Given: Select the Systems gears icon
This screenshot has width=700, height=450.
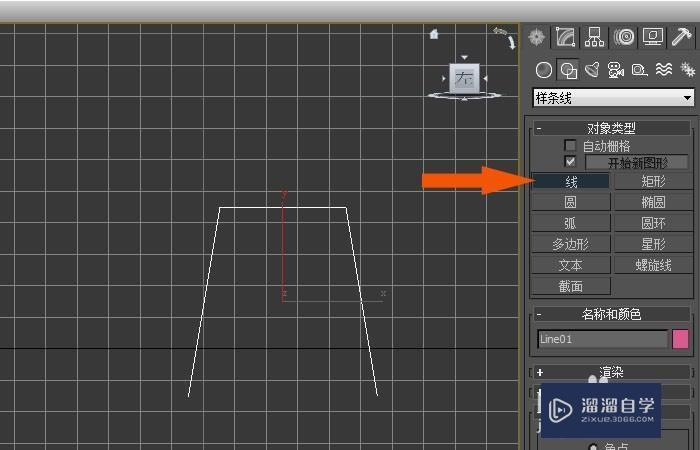Looking at the screenshot, I should point(688,70).
